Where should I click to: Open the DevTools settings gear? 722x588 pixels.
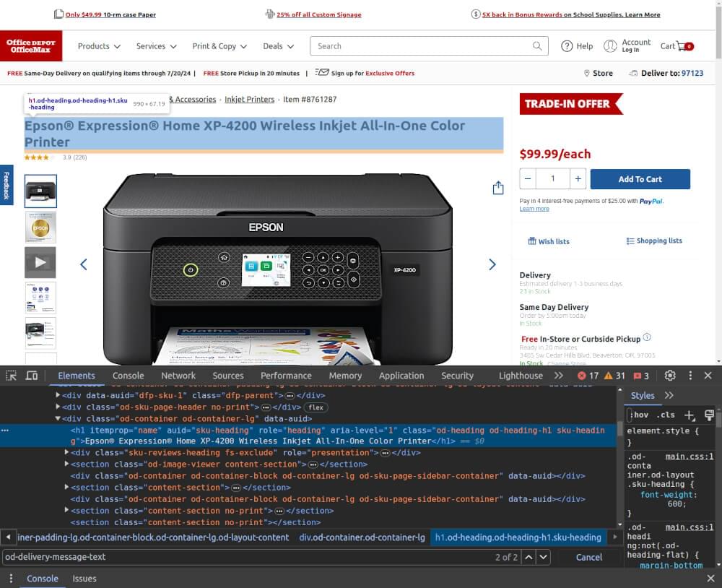click(x=670, y=375)
